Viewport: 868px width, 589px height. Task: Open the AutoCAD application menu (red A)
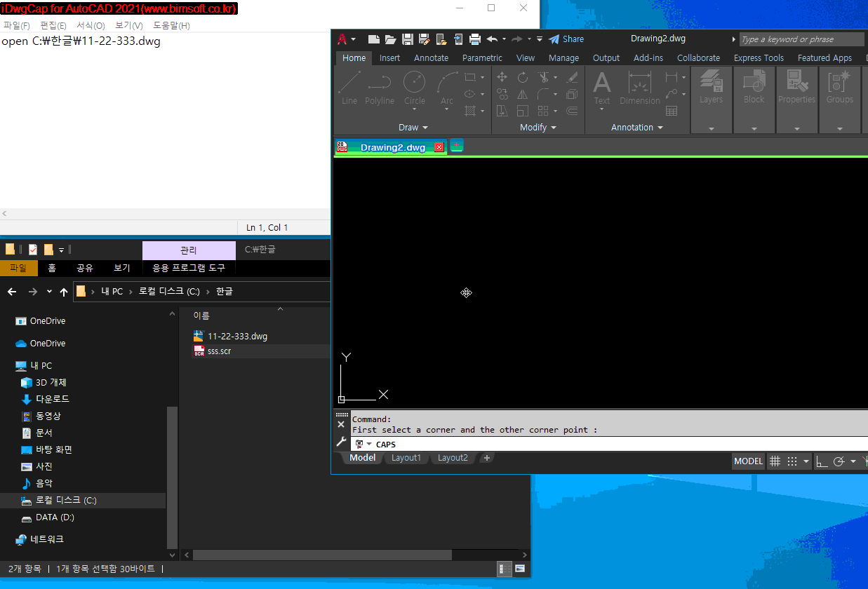pos(345,39)
